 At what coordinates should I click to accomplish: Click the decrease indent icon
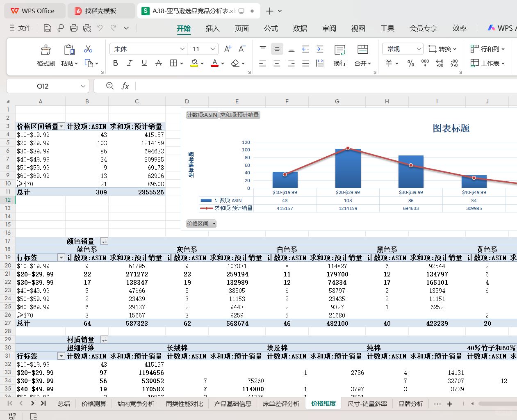click(x=306, y=49)
